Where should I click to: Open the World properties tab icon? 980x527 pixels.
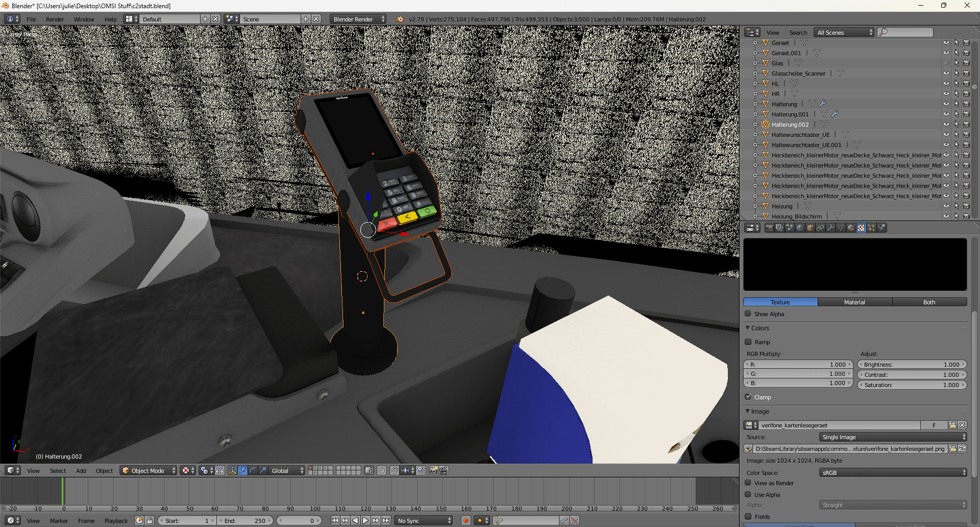800,228
